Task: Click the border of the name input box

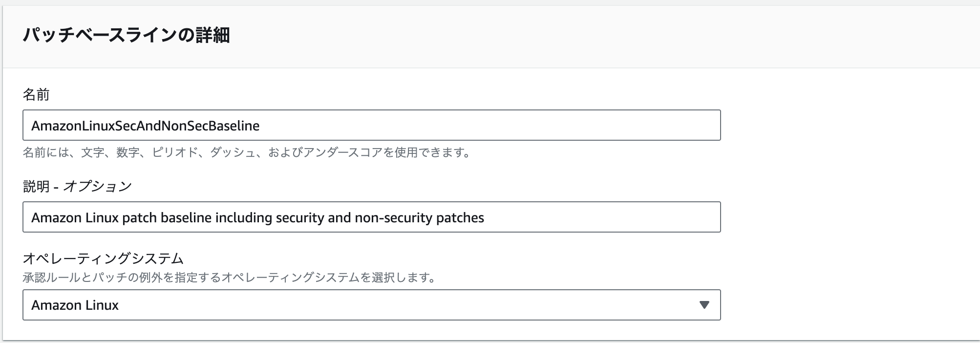Action: coord(371,111)
